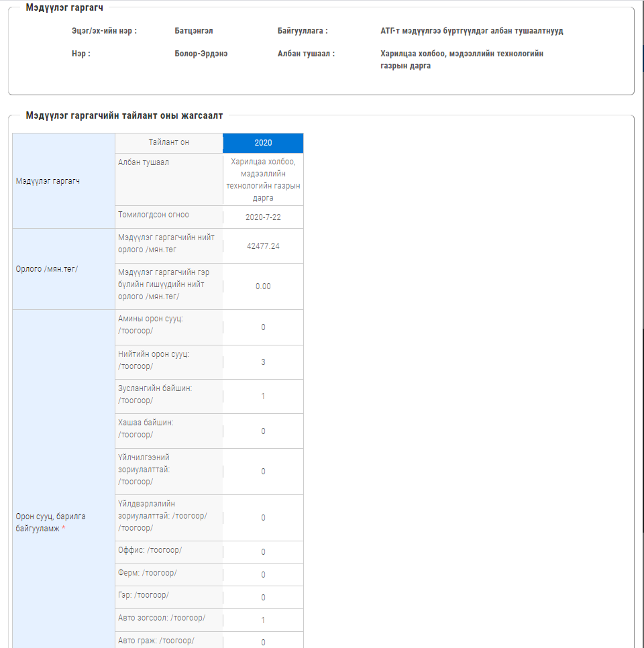644x648 pixels.
Task: Click the Нийтийн орон сууц count cell
Action: (263, 362)
